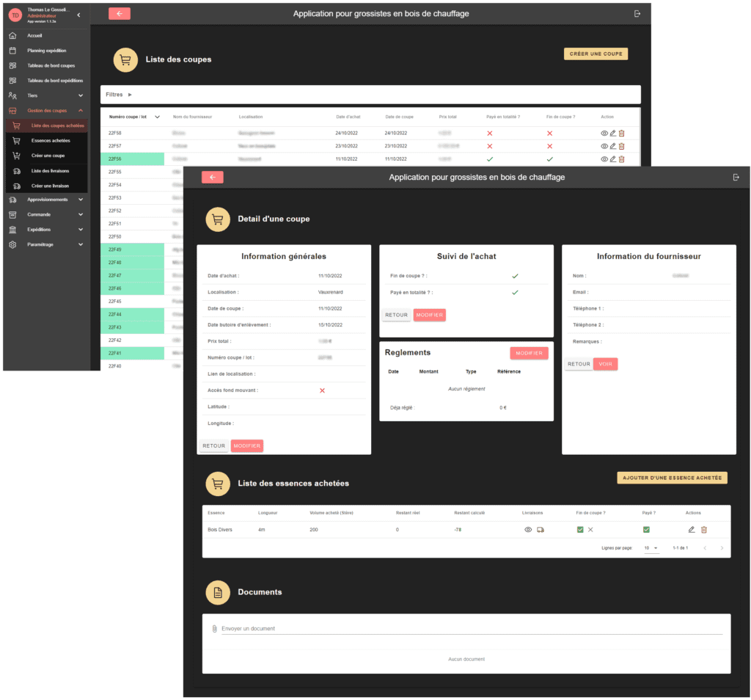Click pencil icon to edit Bois Divers essence
Screen dimensions: 751x700
(692, 530)
